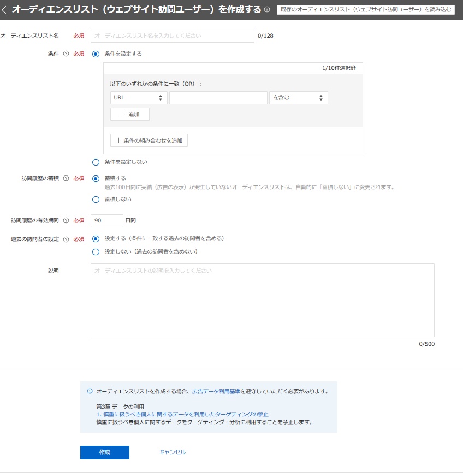The height and width of the screenshot is (476, 463).
Task: Click help icon beside 訪問履歴の蓄積 label
Action: pos(66,178)
